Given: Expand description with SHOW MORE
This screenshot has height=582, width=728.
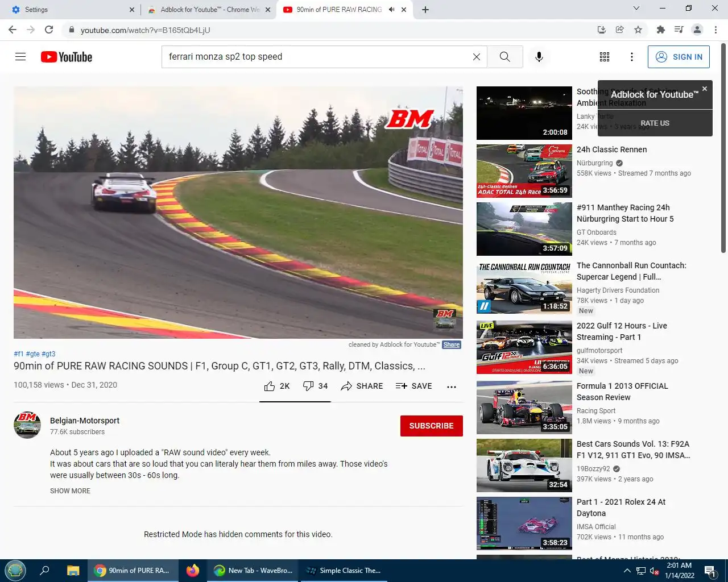Looking at the screenshot, I should [x=70, y=491].
